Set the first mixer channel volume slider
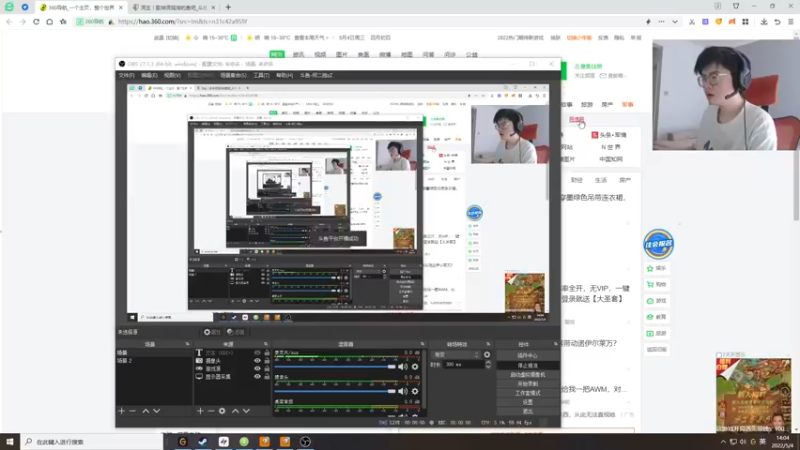The image size is (800, 450). (x=335, y=366)
